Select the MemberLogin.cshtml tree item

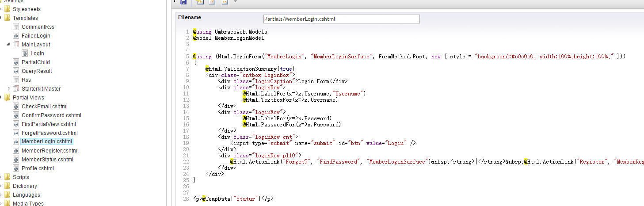[x=46, y=141]
